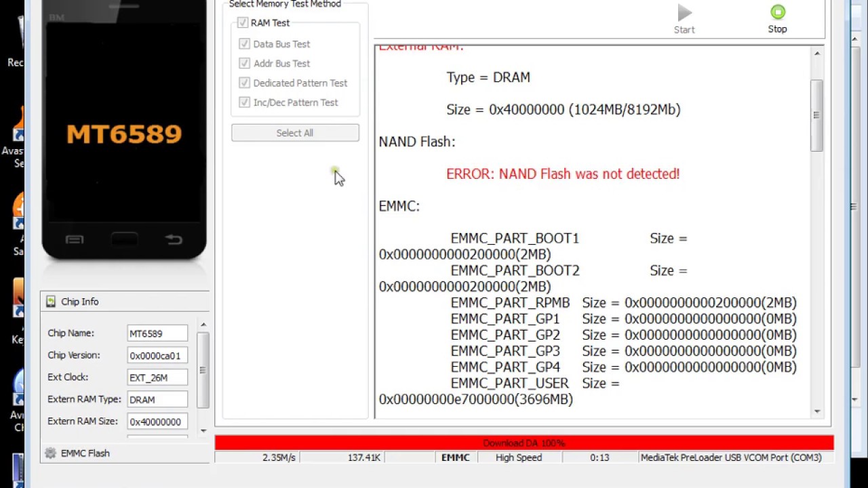This screenshot has width=868, height=488.
Task: Click the 'NAND Flash:' heading in the log
Action: (417, 142)
